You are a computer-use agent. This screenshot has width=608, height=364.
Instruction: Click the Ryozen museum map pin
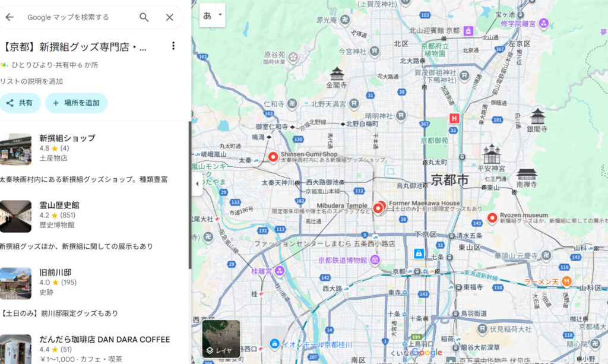point(492,218)
